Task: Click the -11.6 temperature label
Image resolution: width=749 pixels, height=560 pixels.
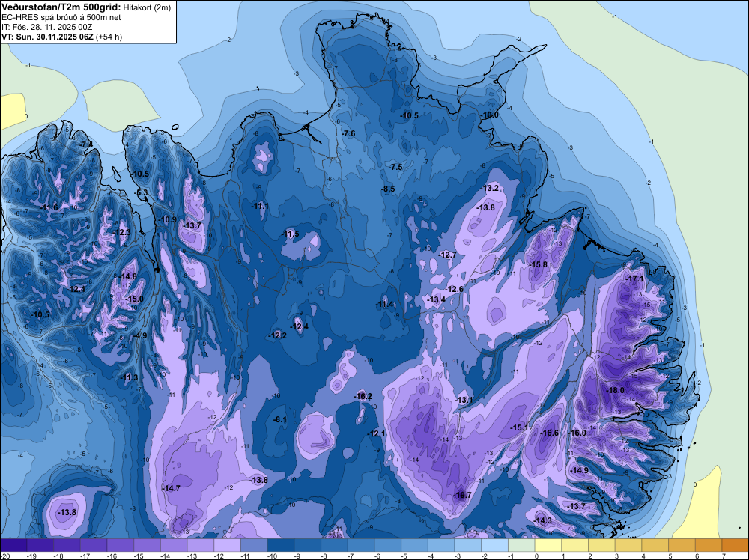Action: coord(49,207)
